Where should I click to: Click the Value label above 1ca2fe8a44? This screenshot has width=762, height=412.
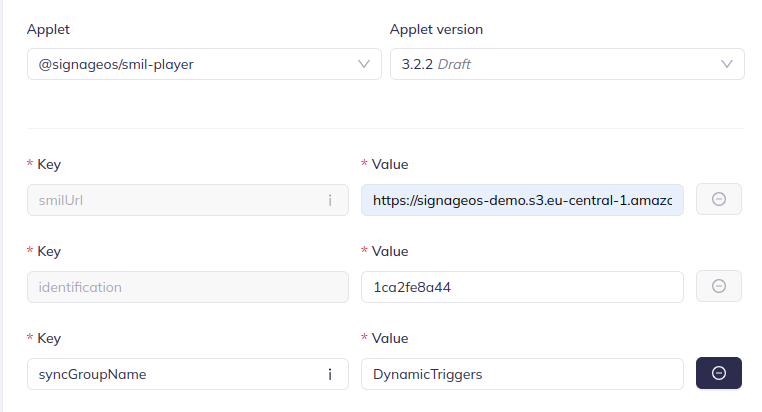click(389, 251)
